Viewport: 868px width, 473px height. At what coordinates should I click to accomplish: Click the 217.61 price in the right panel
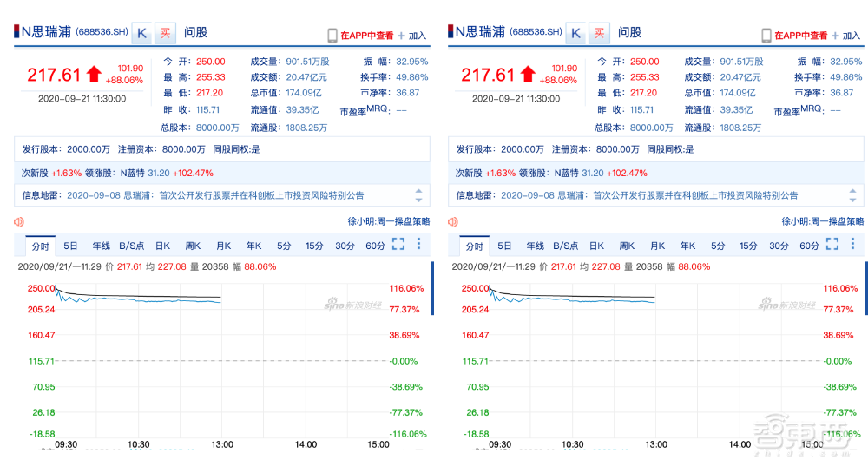click(x=488, y=75)
